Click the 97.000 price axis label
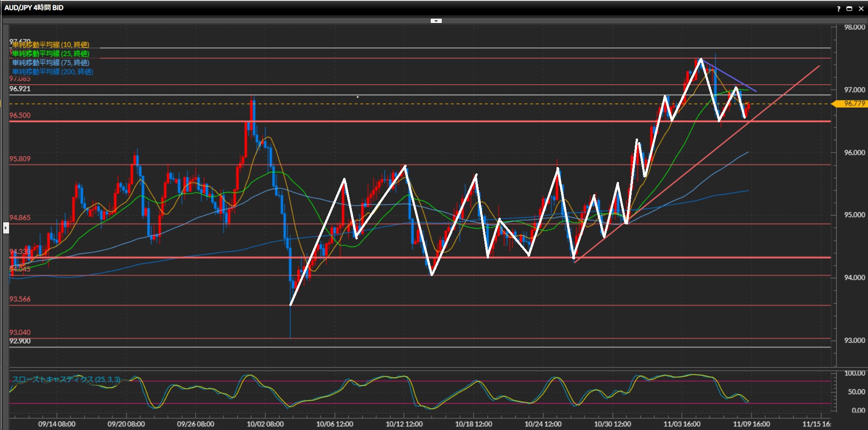The height and width of the screenshot is (430, 868). (854, 90)
